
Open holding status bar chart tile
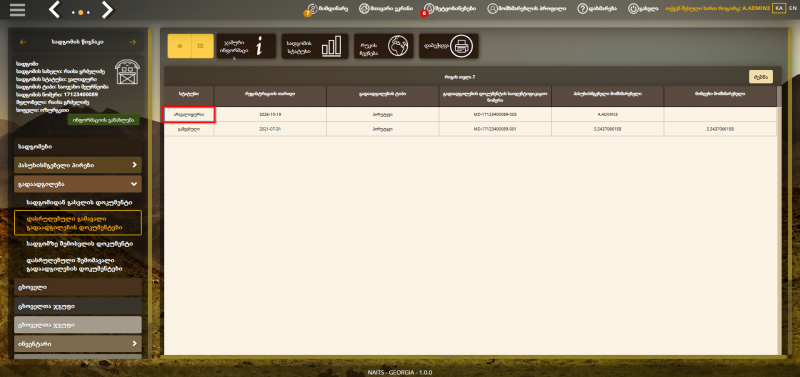(x=315, y=46)
